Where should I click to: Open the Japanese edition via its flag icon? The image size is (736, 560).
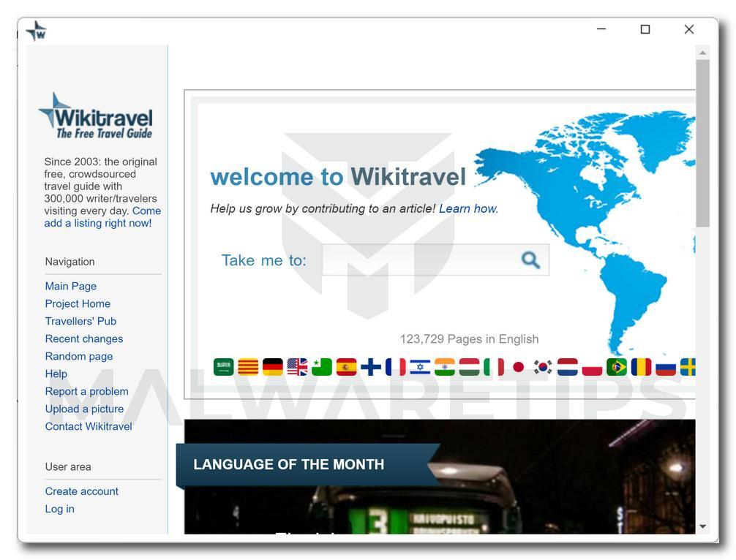(518, 367)
